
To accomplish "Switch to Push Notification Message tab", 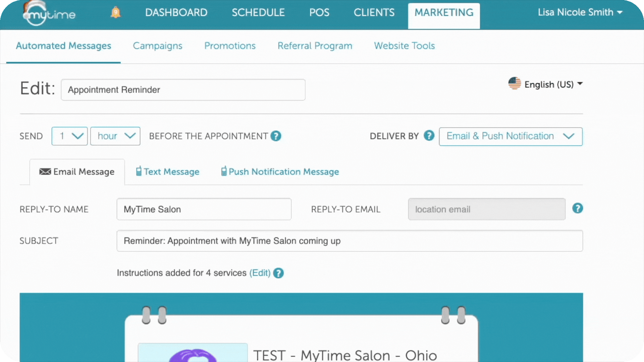I will [x=280, y=172].
